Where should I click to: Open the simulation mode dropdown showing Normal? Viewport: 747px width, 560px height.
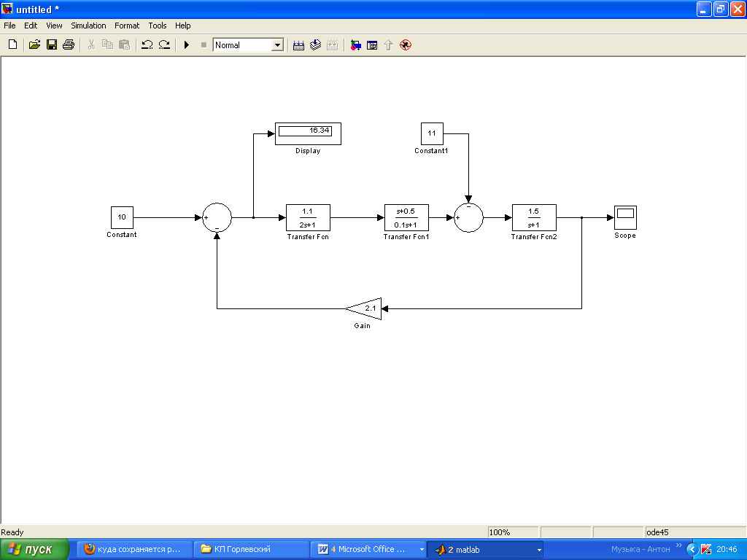(248, 44)
